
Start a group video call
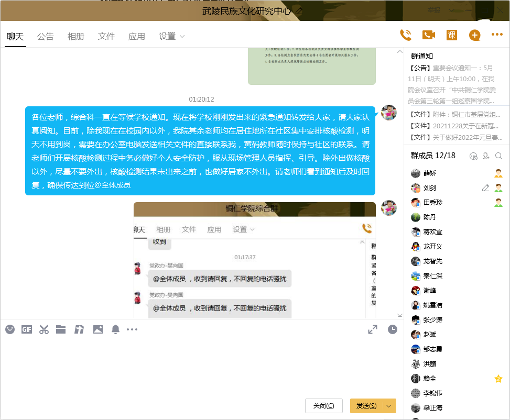(x=429, y=35)
